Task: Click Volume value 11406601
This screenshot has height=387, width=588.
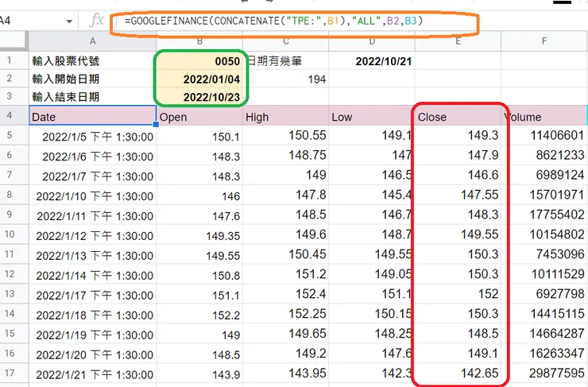Action: tap(544, 135)
